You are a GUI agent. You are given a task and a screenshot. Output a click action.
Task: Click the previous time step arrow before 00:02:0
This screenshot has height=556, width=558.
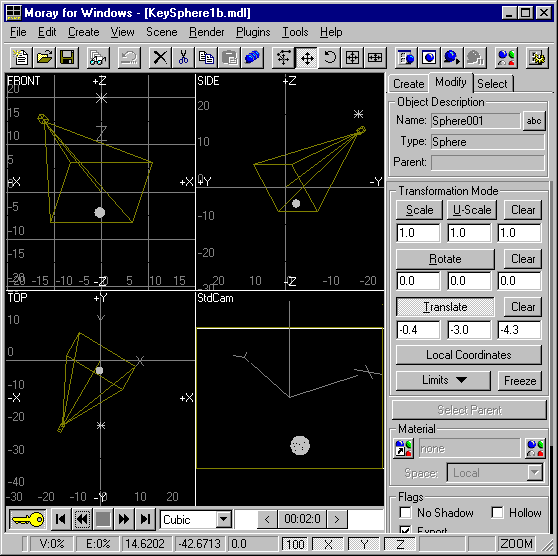coord(267,519)
